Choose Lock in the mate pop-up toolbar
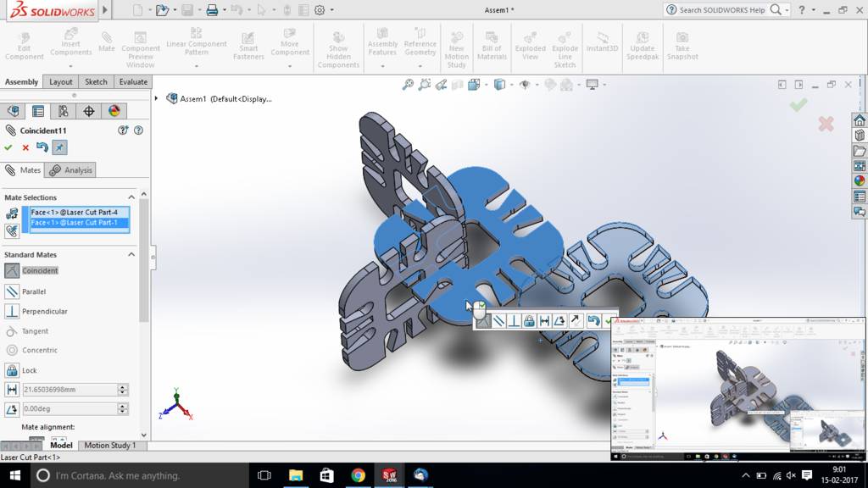 click(529, 321)
